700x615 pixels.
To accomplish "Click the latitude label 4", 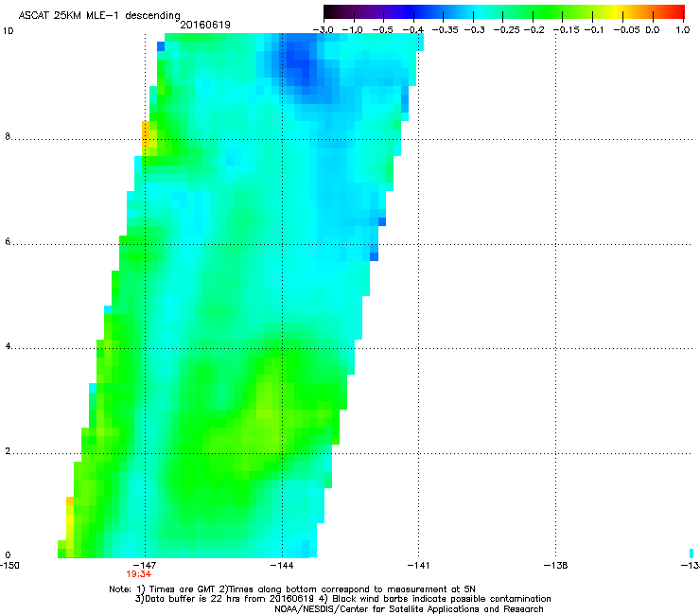I will coord(8,346).
